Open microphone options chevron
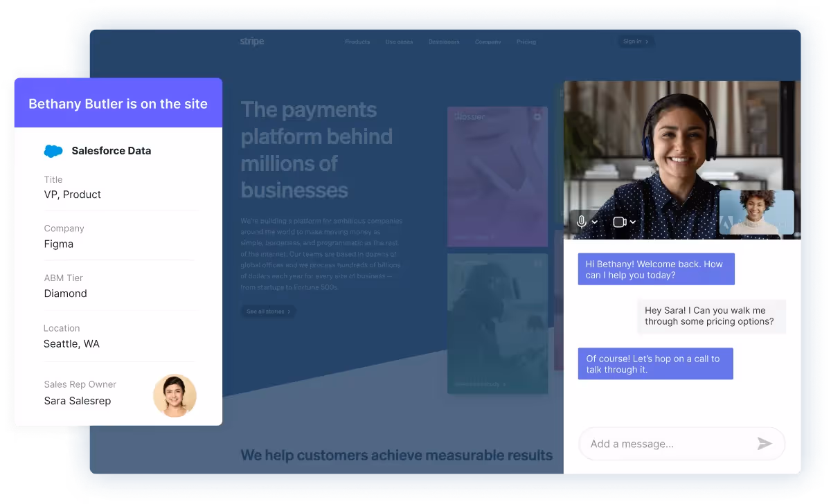The height and width of the screenshot is (504, 831). coord(595,222)
